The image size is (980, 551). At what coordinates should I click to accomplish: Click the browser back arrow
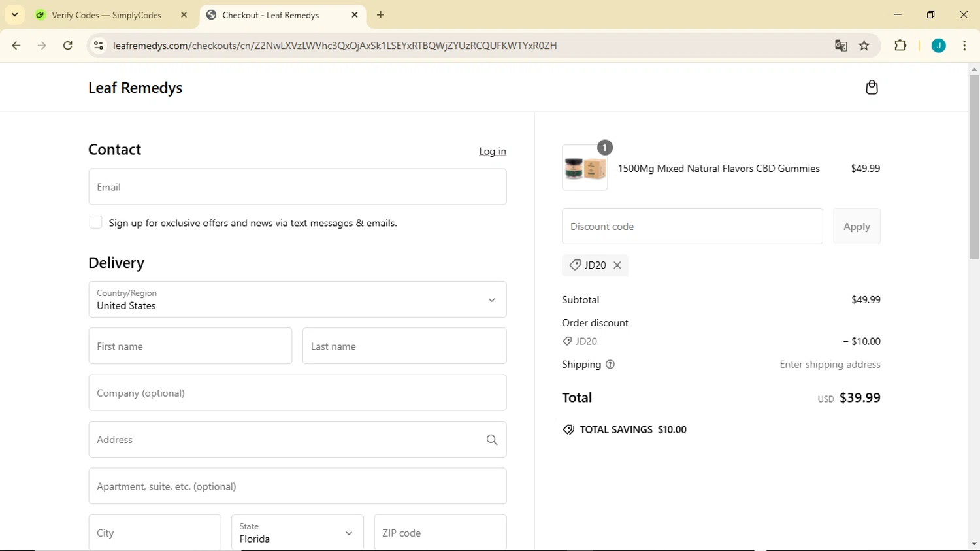[x=16, y=46]
